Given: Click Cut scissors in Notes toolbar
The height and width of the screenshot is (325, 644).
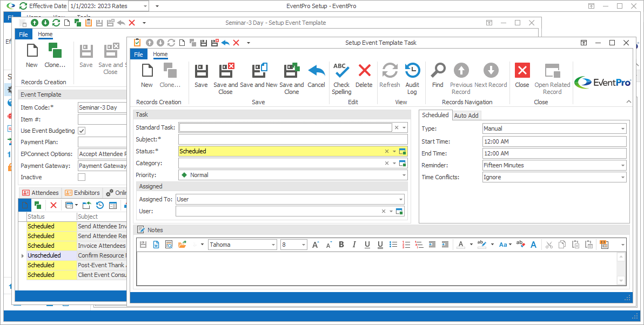Looking at the screenshot, I should click(549, 245).
